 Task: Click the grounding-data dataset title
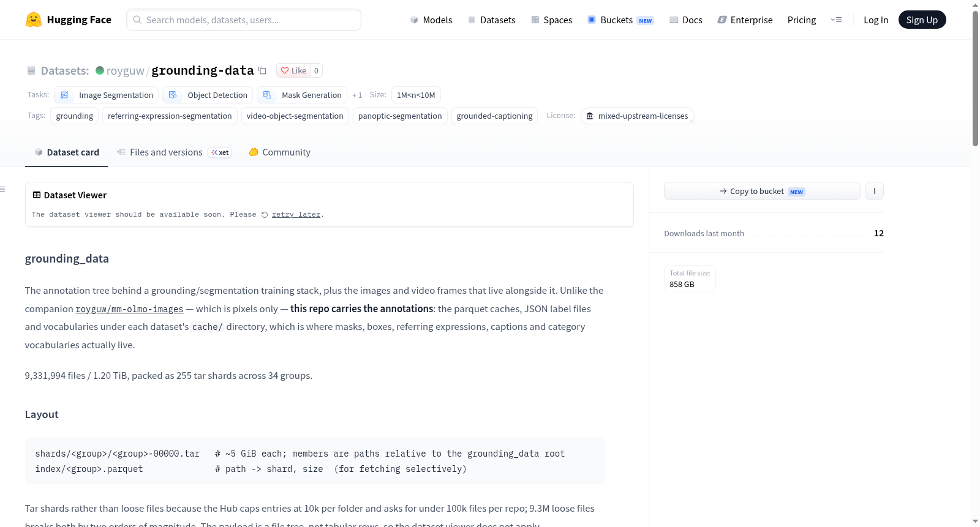click(x=203, y=70)
